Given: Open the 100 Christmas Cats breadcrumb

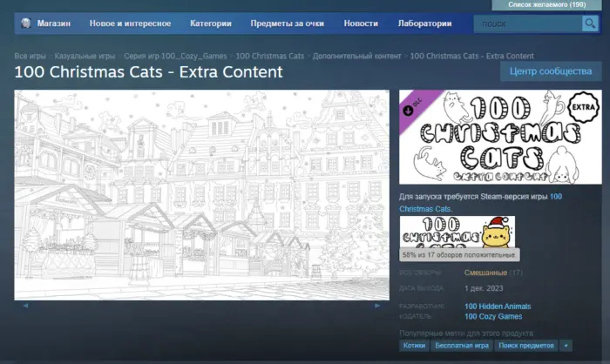Looking at the screenshot, I should click(x=269, y=56).
